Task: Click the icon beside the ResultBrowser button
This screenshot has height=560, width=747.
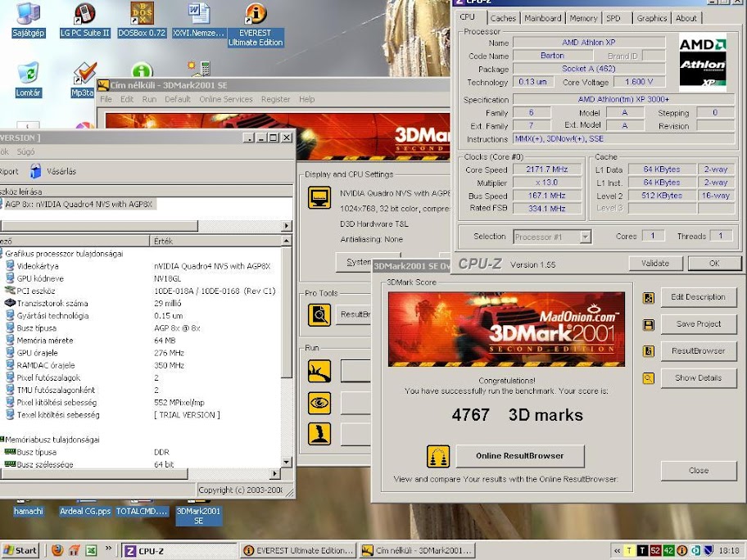Action: (649, 351)
